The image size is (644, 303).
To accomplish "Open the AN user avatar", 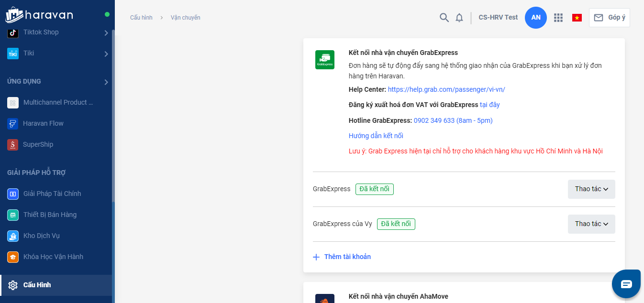I will click(x=536, y=18).
